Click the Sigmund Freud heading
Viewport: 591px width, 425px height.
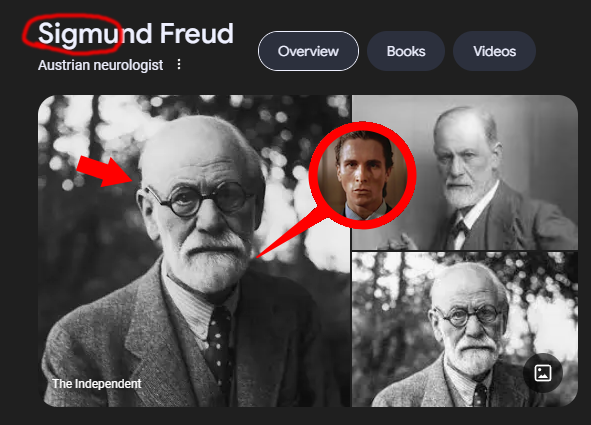tap(136, 34)
